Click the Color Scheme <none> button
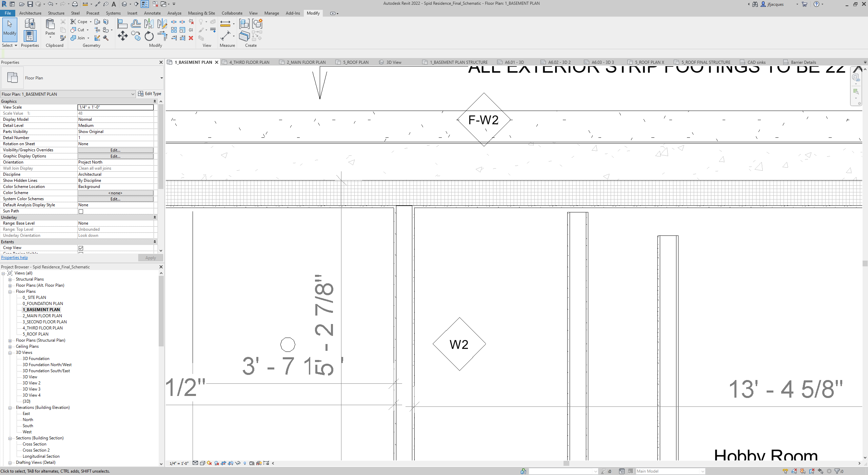 coord(115,193)
